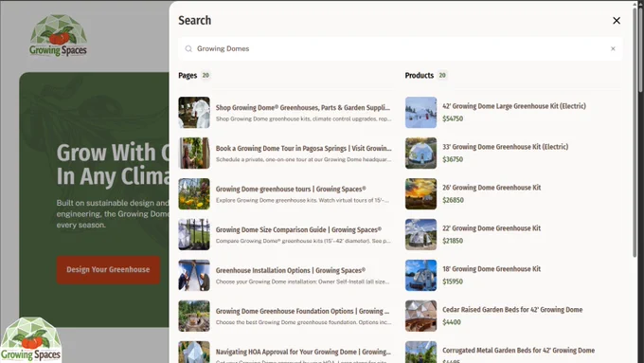Click the Growing Spaces header logo

[x=58, y=36]
